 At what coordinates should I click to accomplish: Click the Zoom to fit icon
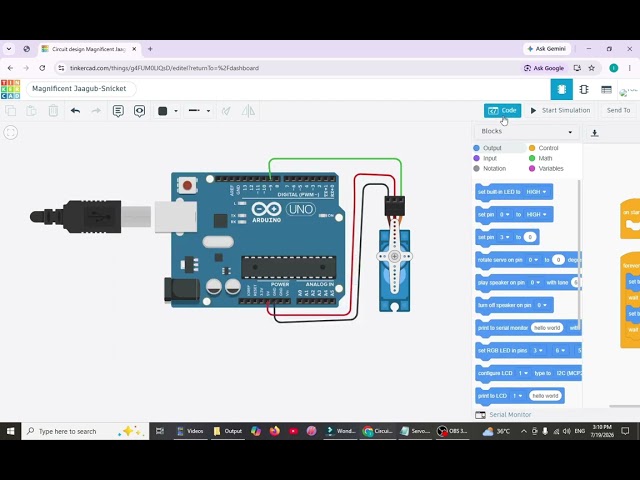coord(11,132)
